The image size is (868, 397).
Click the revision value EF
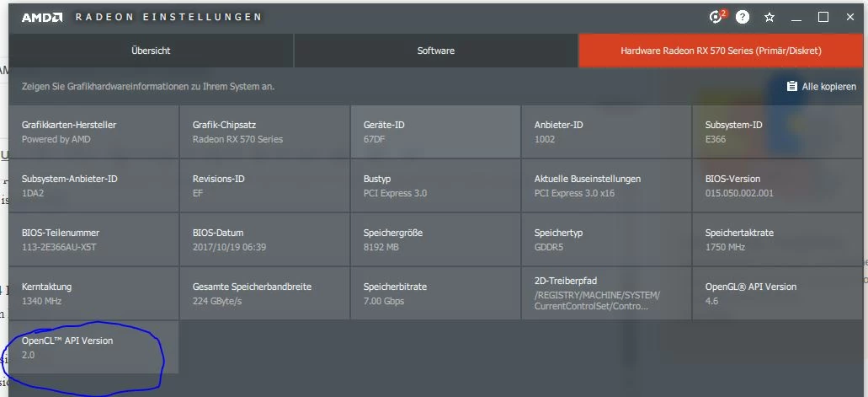pos(198,194)
